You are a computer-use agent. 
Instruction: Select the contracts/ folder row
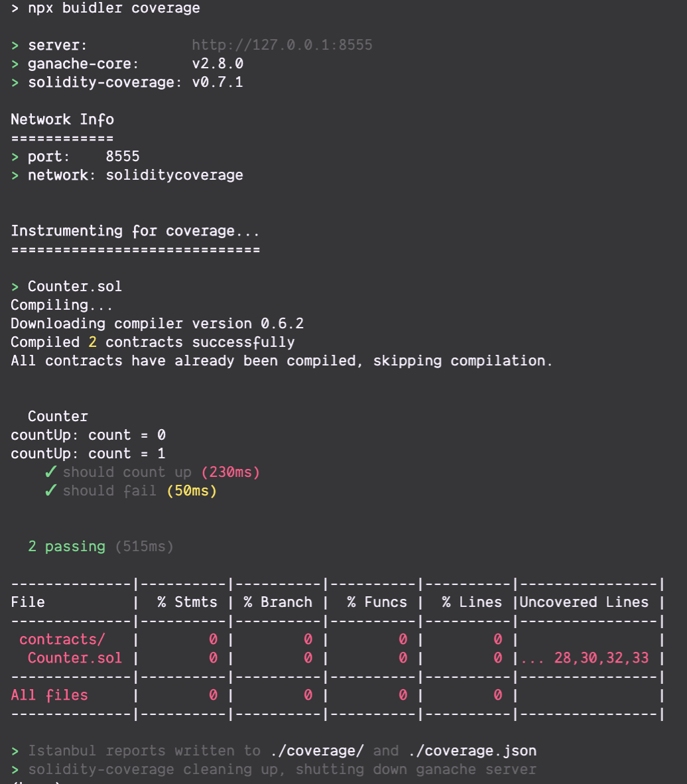pyautogui.click(x=338, y=639)
